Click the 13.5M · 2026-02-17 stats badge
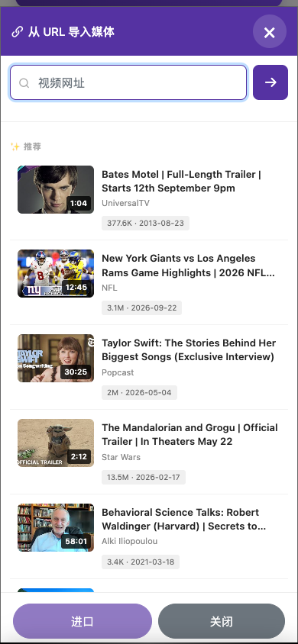 pos(144,477)
